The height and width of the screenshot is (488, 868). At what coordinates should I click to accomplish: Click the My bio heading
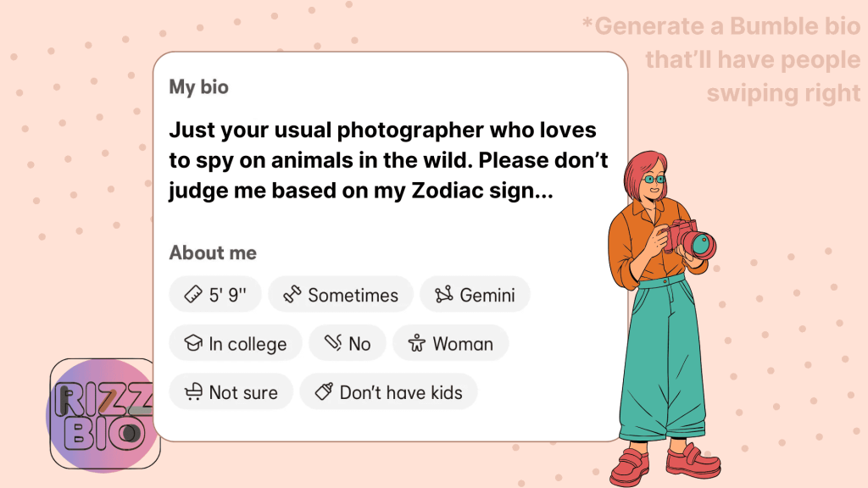(198, 87)
